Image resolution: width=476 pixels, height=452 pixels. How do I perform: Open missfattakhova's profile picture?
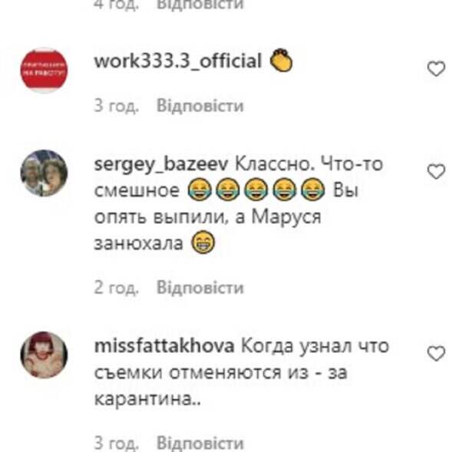click(44, 355)
